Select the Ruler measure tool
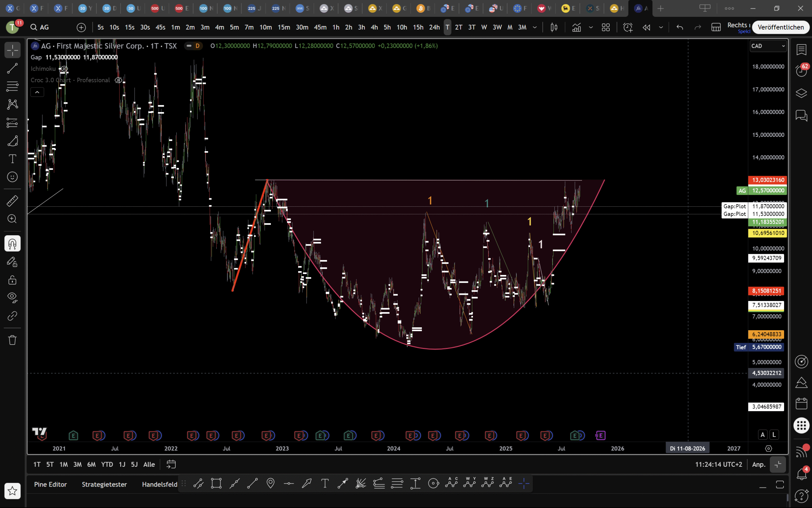The image size is (812, 508). click(x=12, y=201)
